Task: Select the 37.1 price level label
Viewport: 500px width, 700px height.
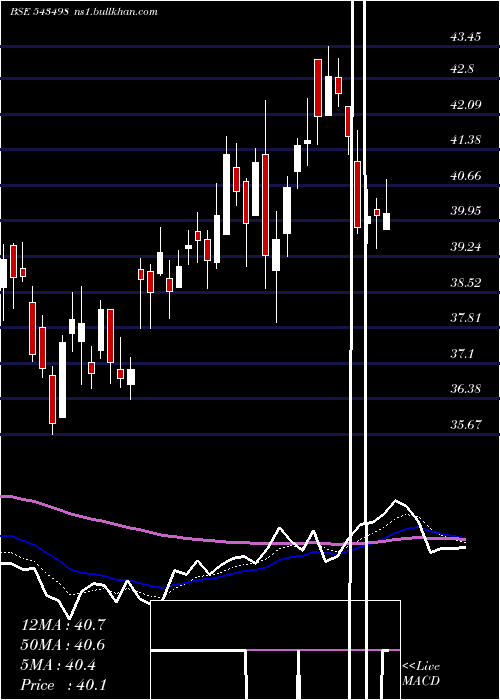Action: pos(462,354)
